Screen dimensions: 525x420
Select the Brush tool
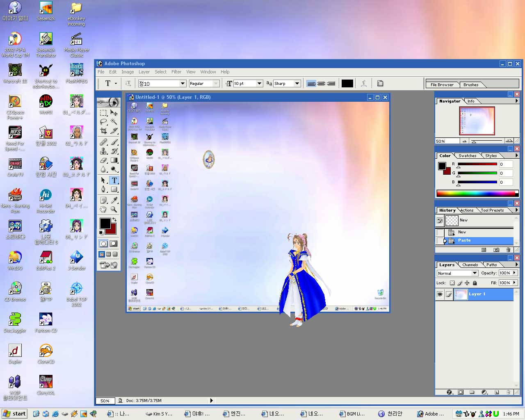pos(114,142)
